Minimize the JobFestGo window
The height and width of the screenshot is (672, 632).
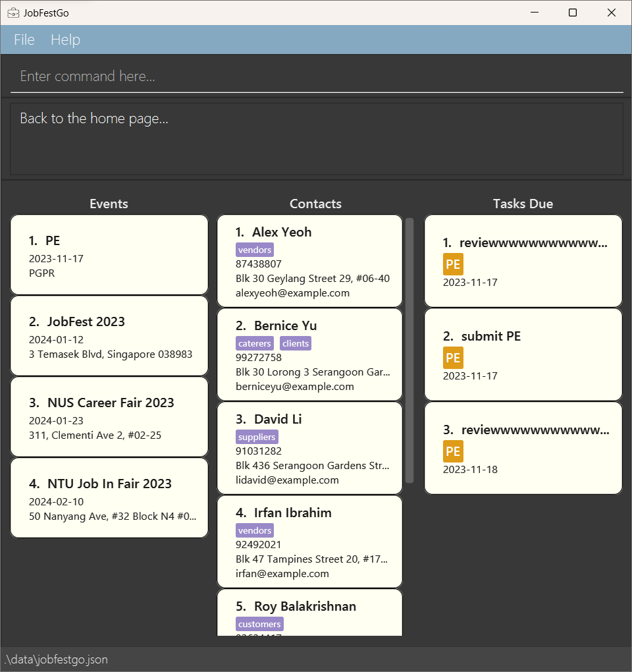click(x=535, y=13)
